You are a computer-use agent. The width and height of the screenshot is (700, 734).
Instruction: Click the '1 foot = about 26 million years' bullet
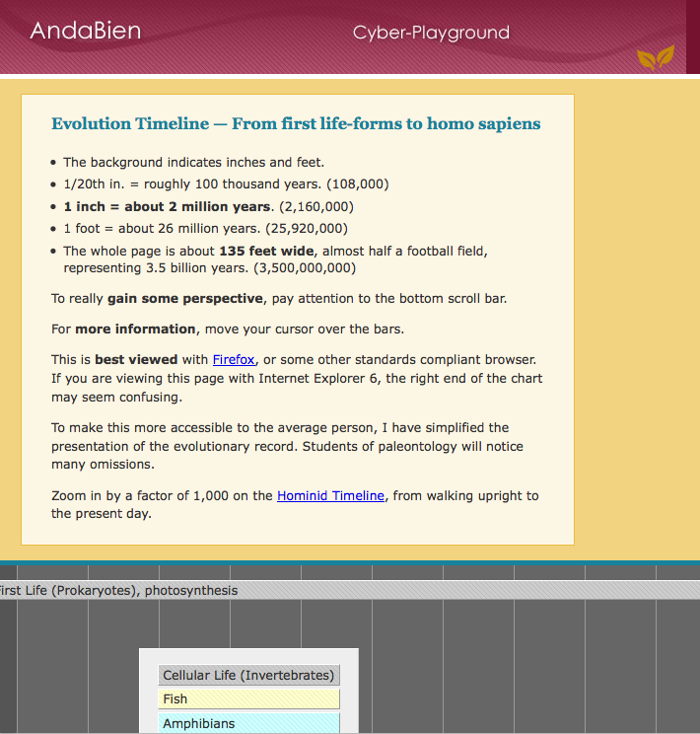click(206, 229)
